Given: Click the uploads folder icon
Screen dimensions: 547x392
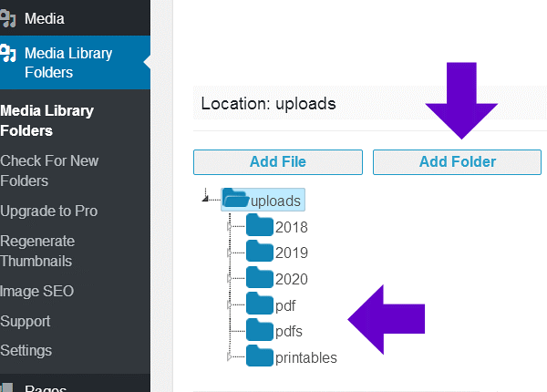Looking at the screenshot, I should pos(236,199).
